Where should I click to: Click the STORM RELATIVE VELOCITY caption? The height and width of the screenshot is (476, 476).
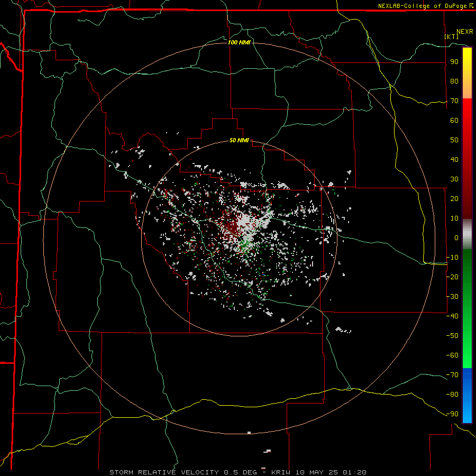pyautogui.click(x=164, y=472)
